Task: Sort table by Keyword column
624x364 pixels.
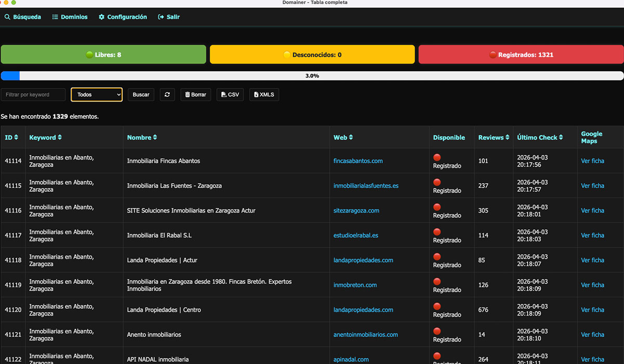Action: click(x=45, y=137)
